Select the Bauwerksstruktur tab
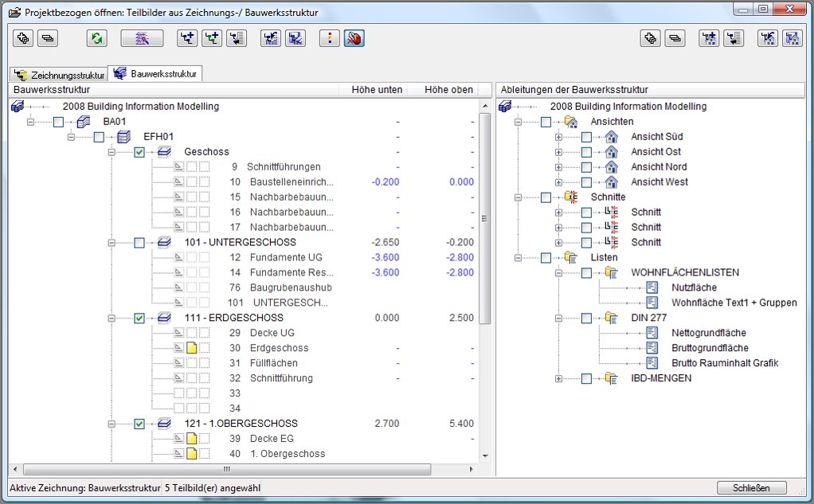Image resolution: width=814 pixels, height=504 pixels. [156, 74]
